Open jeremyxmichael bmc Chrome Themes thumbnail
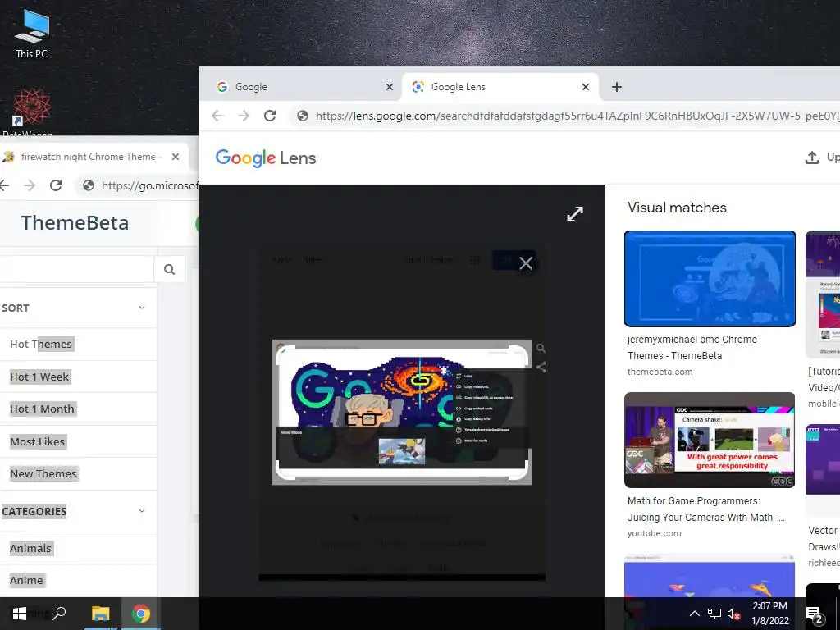 click(710, 279)
